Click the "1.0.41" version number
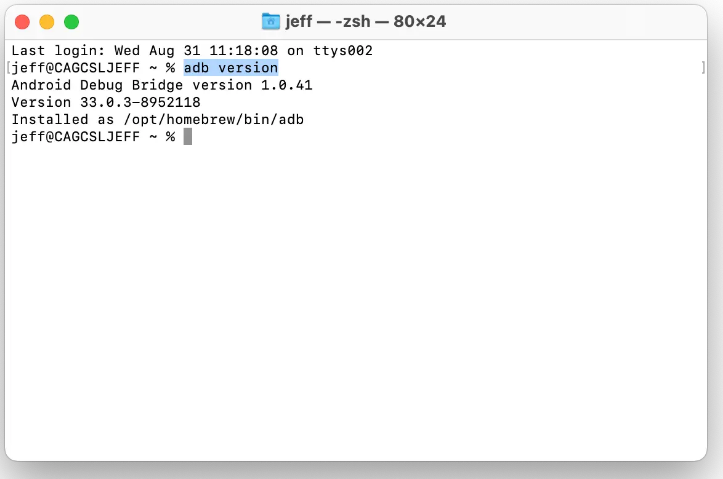Image resolution: width=723 pixels, height=479 pixels. [x=287, y=85]
